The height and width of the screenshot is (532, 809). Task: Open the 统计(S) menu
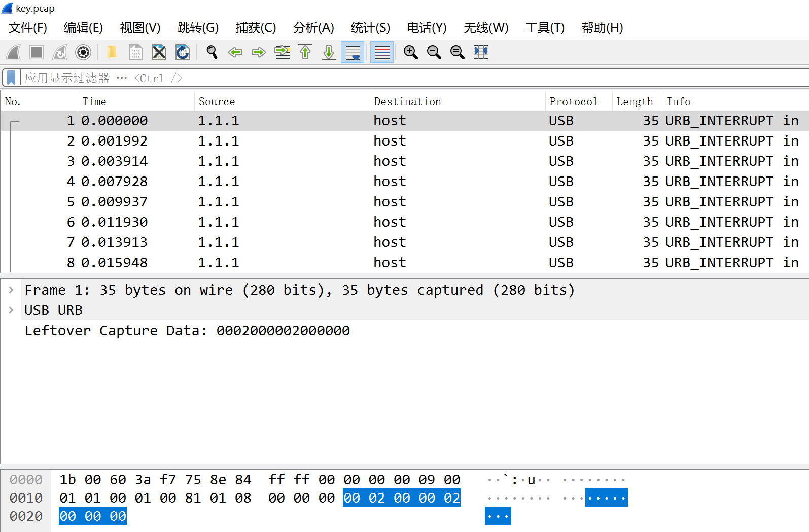pyautogui.click(x=371, y=28)
